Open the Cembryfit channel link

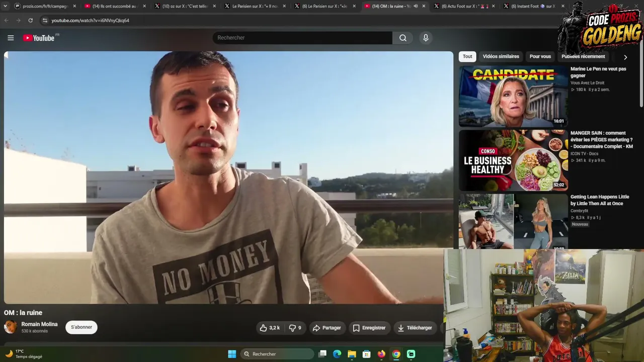[580, 211]
